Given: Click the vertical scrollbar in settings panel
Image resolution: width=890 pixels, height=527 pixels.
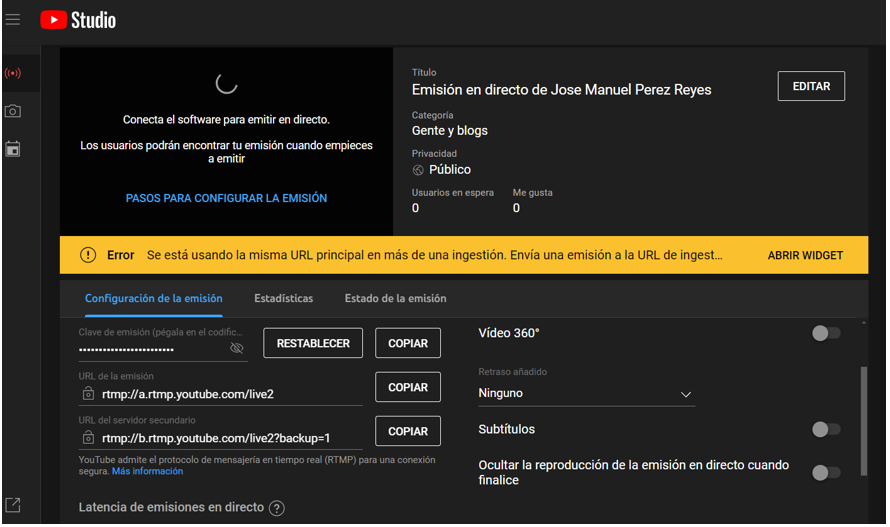Looking at the screenshot, I should tap(862, 420).
